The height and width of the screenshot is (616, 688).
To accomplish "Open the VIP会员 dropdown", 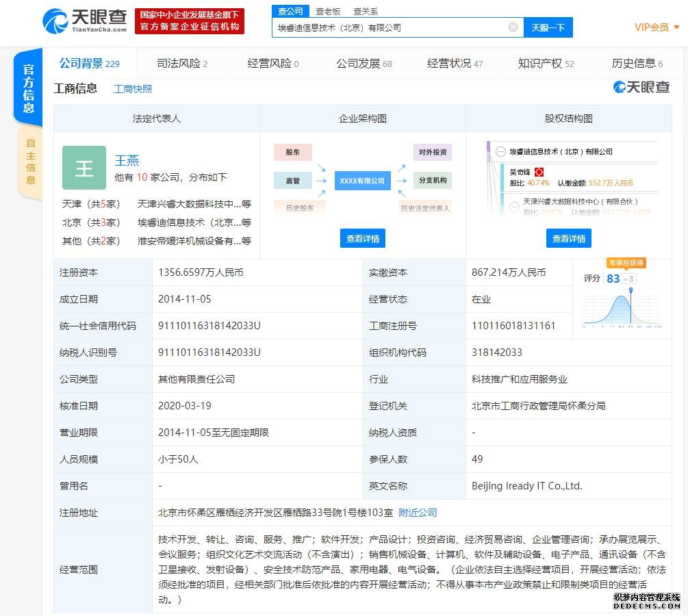I will pos(657,27).
